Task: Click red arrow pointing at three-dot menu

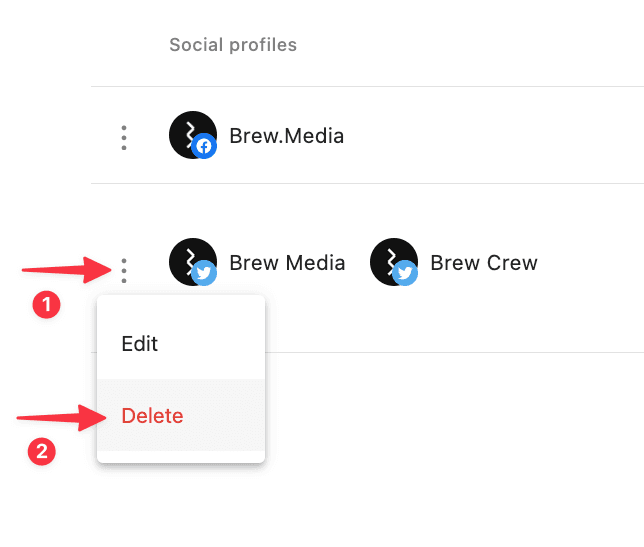Action: (65, 268)
